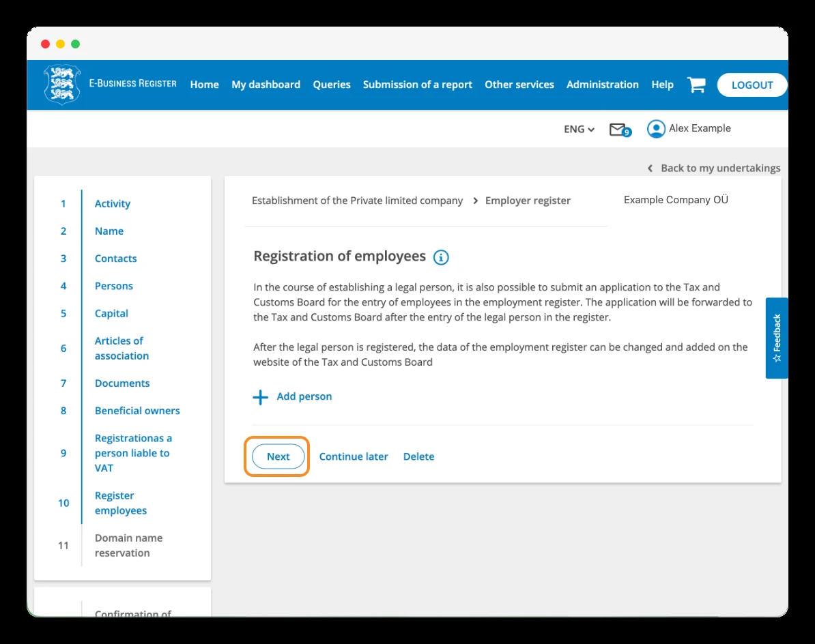Screen dimensions: 815x644
Task: Click the plus icon beside Add person
Action: [261, 397]
